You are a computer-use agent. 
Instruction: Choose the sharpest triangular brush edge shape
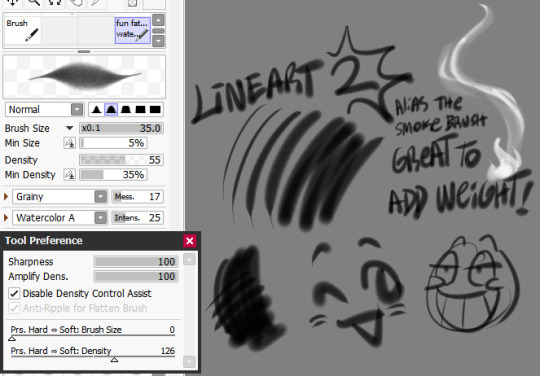point(96,109)
